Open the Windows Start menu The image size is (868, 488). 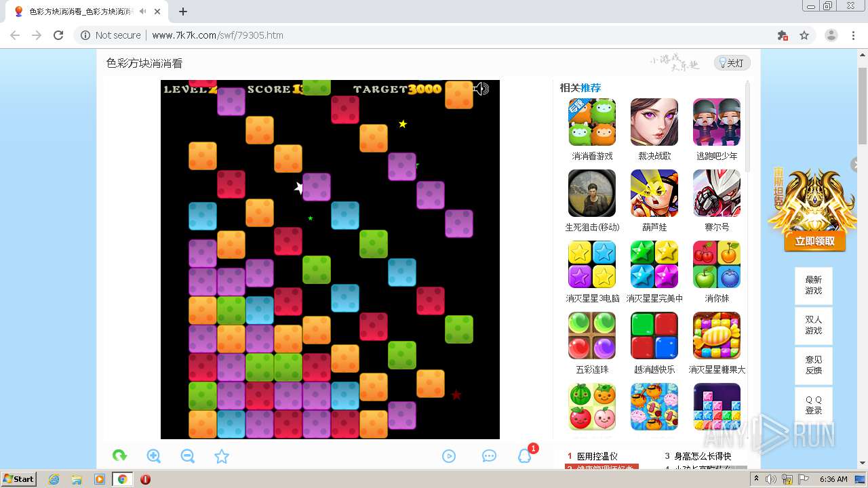click(x=19, y=479)
